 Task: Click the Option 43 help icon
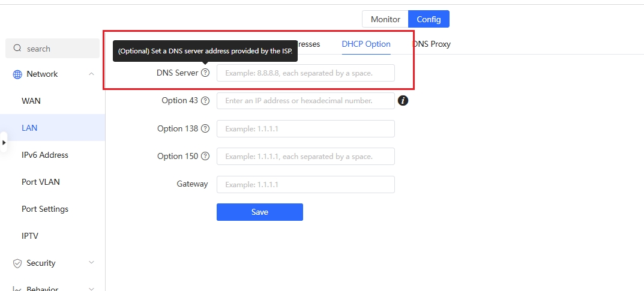205,101
